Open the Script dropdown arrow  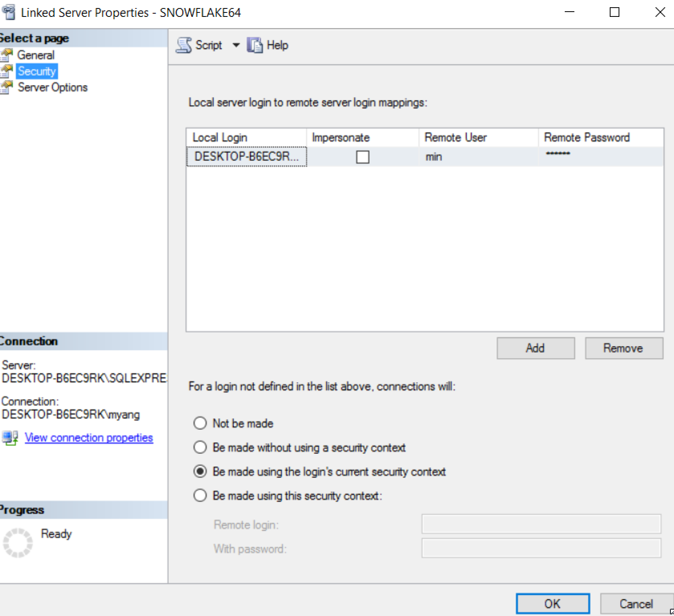pos(236,45)
